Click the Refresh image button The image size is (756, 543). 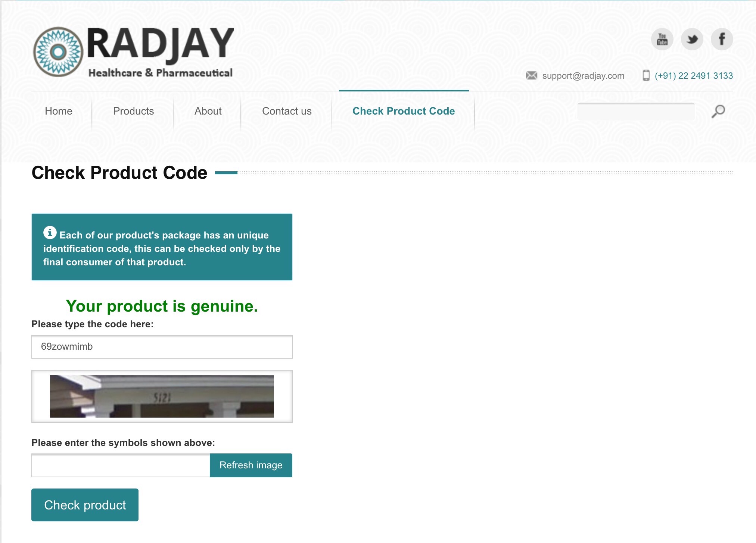pos(251,465)
